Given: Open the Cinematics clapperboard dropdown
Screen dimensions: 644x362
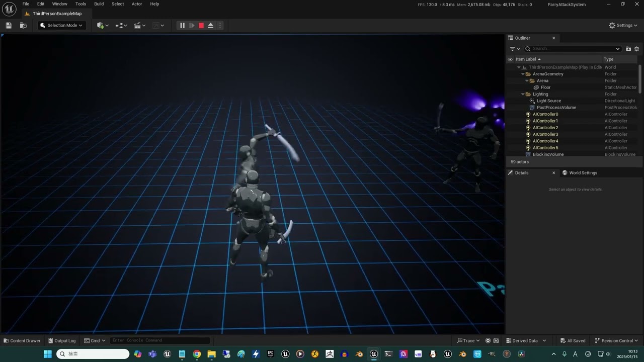Looking at the screenshot, I should coord(140,25).
